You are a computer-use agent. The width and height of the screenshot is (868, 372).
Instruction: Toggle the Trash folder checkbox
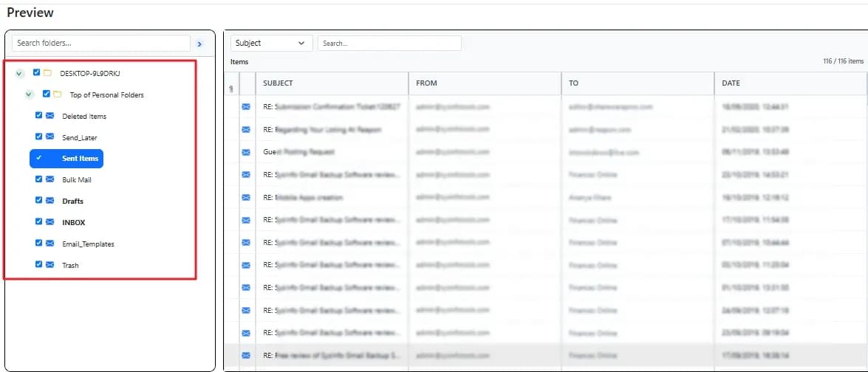click(38, 265)
